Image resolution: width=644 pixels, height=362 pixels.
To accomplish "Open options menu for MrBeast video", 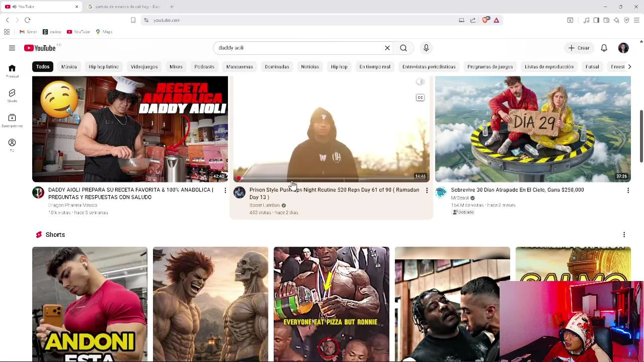I will pos(628,191).
